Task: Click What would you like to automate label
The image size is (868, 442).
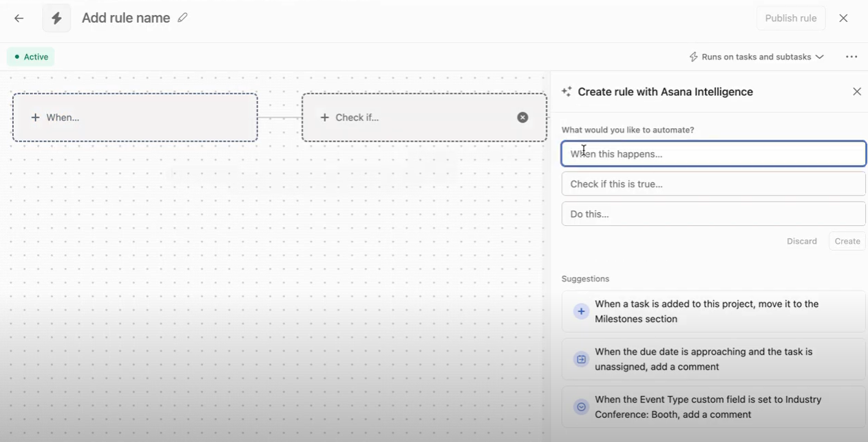Action: [628, 130]
